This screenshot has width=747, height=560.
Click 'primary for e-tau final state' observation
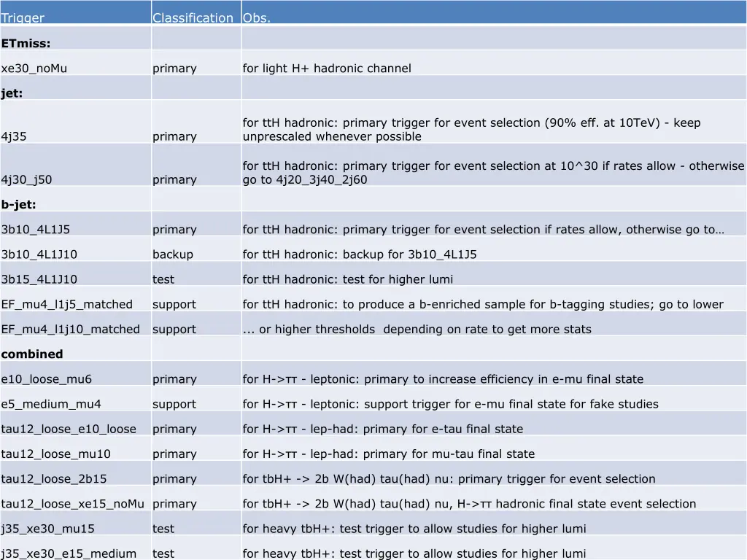coord(494,423)
